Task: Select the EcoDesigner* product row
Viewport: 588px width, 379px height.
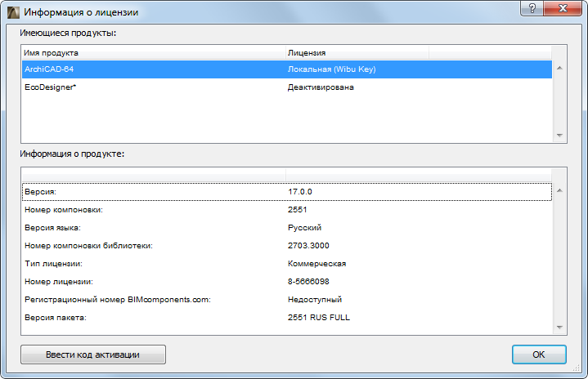Action: tap(287, 87)
